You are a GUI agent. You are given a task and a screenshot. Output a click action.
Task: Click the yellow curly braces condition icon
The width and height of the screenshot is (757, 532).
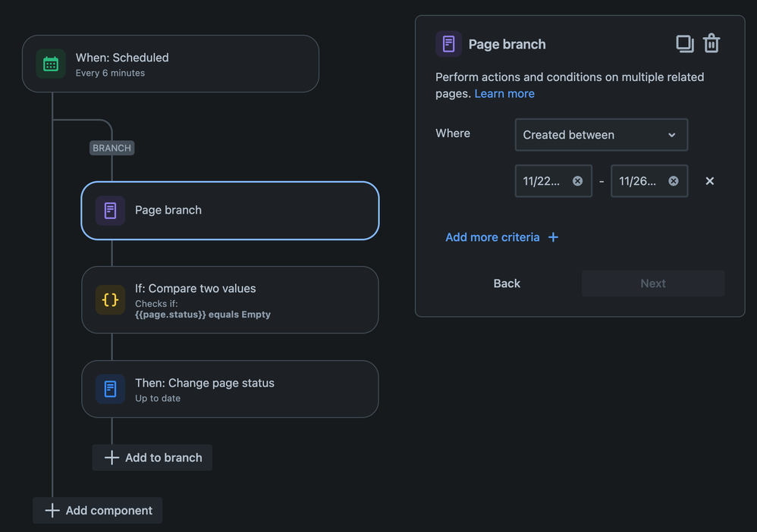click(110, 300)
